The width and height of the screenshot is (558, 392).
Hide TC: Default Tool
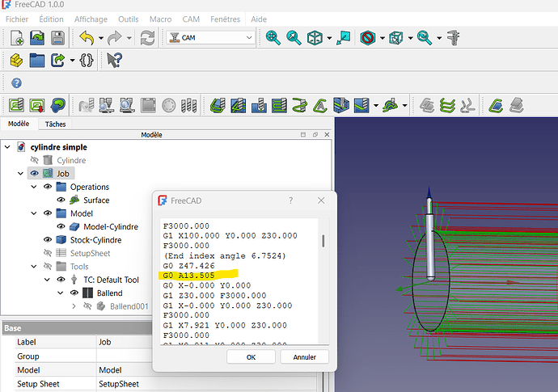[61, 279]
